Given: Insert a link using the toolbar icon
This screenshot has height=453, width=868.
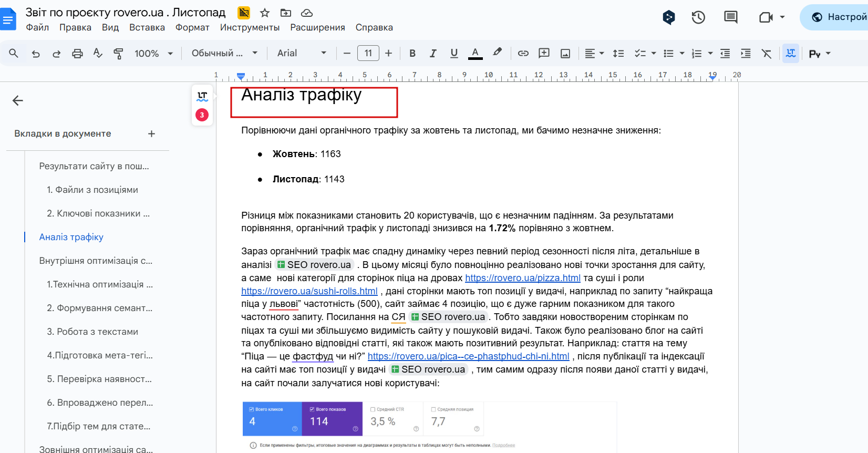Looking at the screenshot, I should coord(523,54).
